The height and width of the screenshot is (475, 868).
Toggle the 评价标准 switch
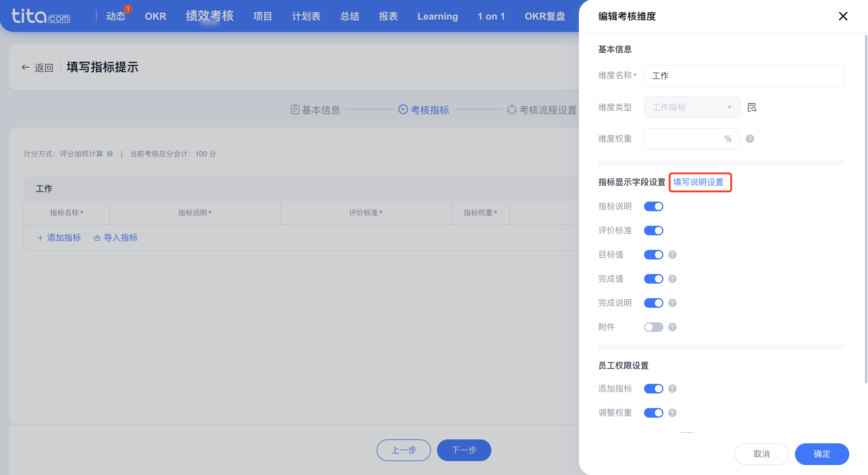tap(653, 231)
